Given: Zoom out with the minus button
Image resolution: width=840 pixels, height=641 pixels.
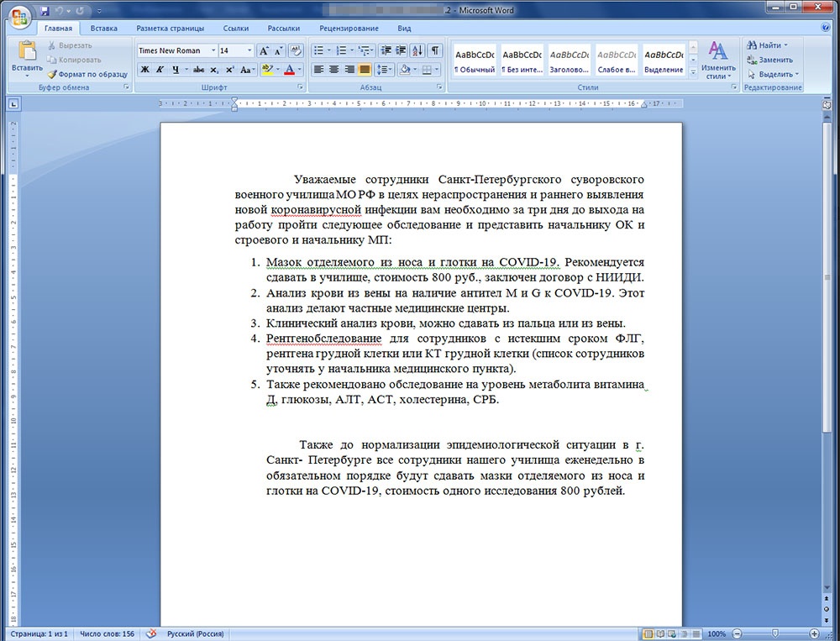Looking at the screenshot, I should 738,633.
